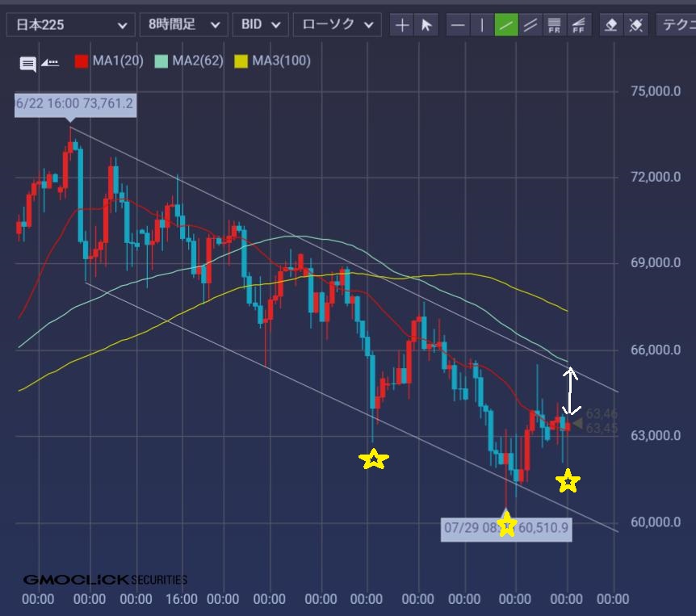Click the 60,000.0 price axis label
Screen dimensions: 696x616
[x=656, y=522]
